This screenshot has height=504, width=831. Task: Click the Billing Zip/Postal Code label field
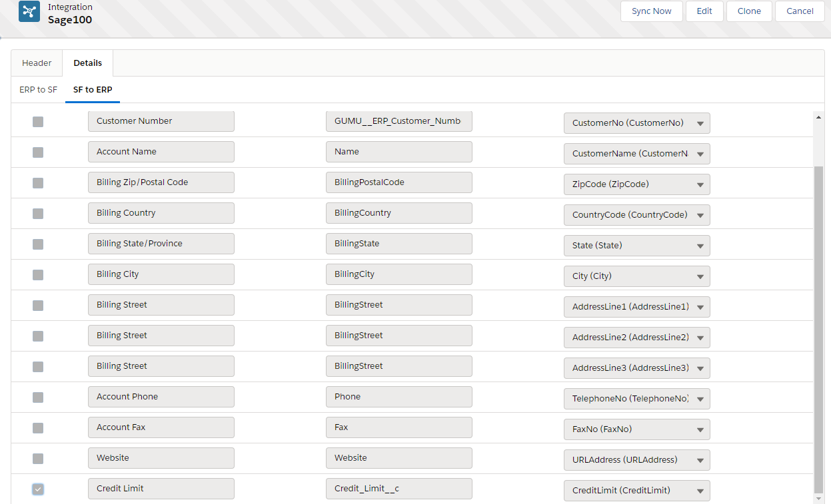coord(161,182)
